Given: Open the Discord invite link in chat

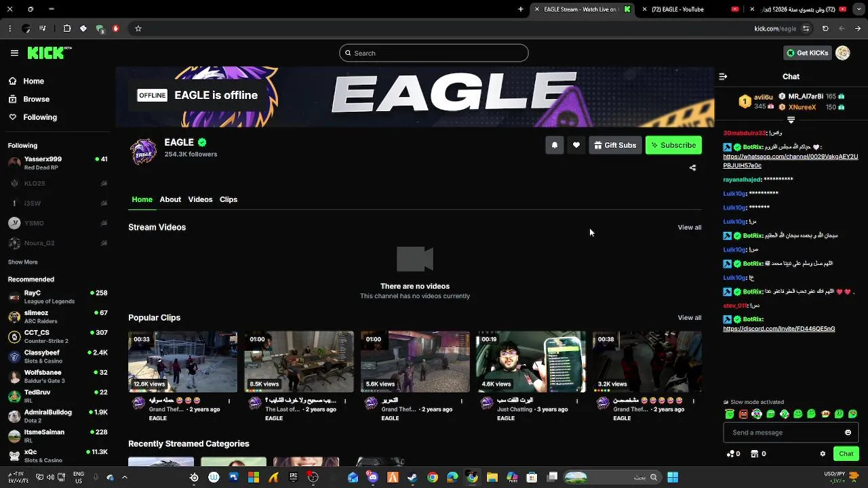Looking at the screenshot, I should click(778, 329).
